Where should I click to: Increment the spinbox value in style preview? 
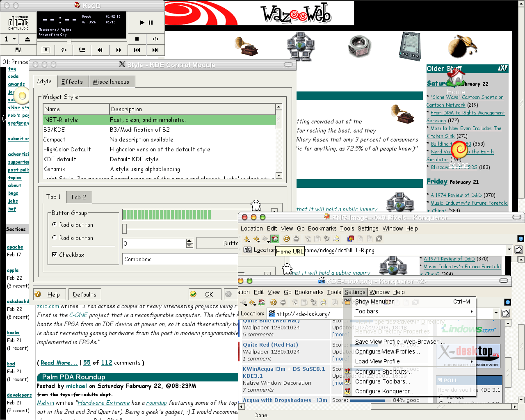(x=189, y=241)
